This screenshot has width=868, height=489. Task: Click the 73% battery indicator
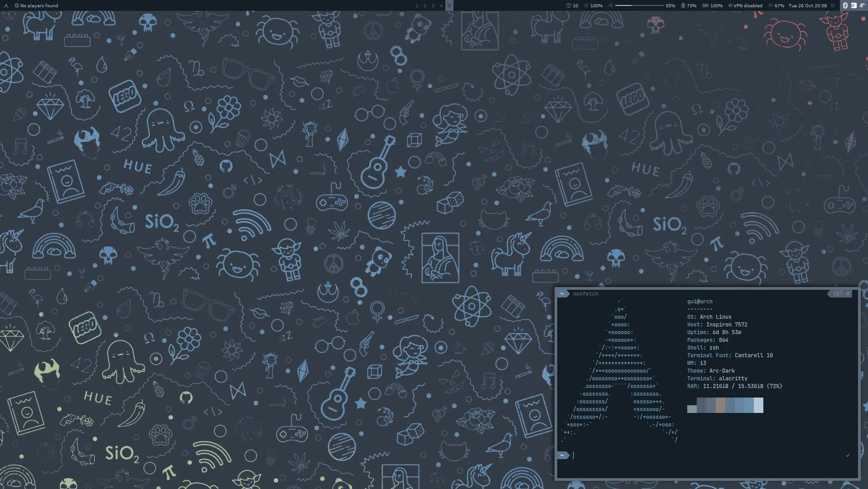pos(689,5)
